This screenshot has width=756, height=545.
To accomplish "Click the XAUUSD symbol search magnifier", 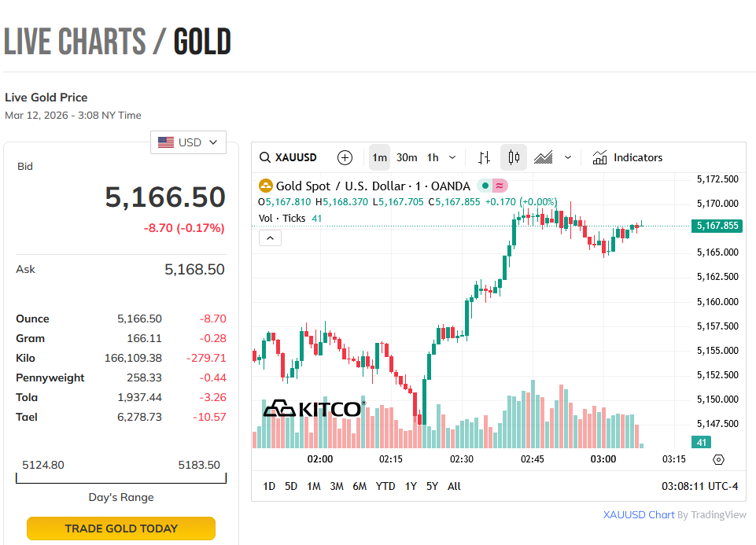I will click(266, 157).
